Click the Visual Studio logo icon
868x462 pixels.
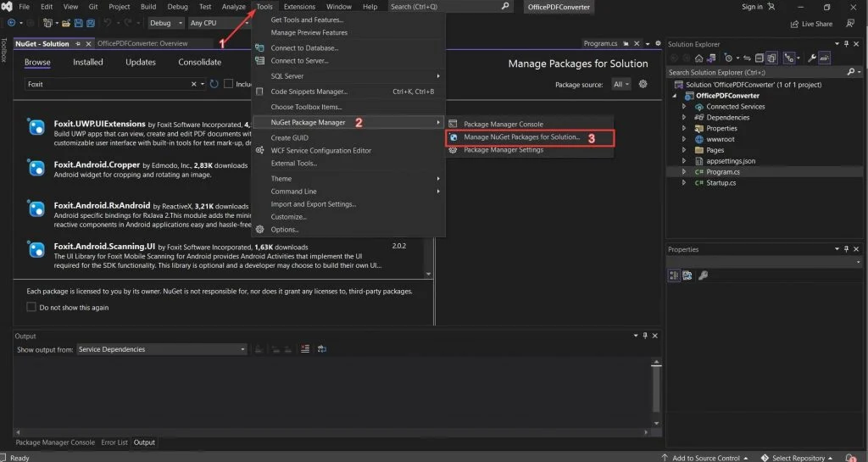7,7
